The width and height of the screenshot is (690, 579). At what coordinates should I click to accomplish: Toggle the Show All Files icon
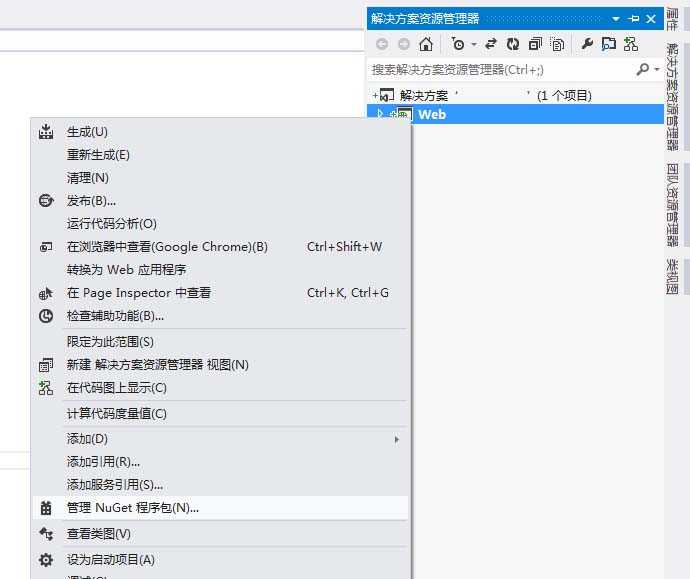557,44
